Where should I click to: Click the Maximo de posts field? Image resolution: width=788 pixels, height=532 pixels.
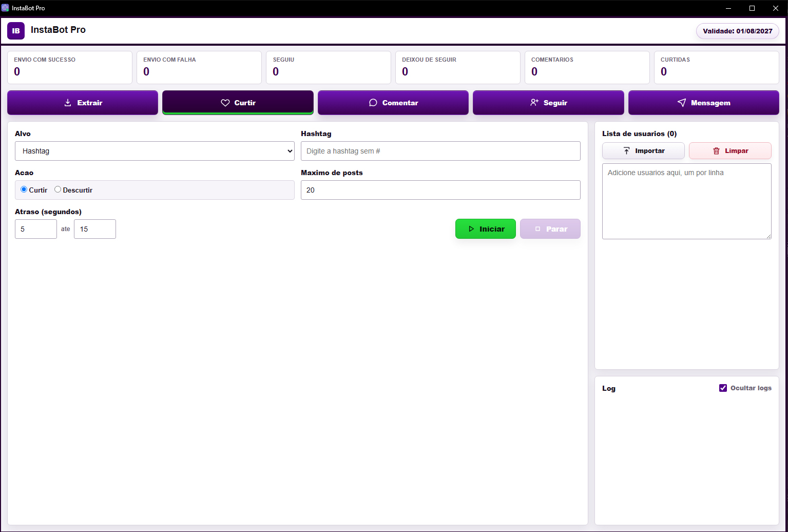pyautogui.click(x=440, y=190)
